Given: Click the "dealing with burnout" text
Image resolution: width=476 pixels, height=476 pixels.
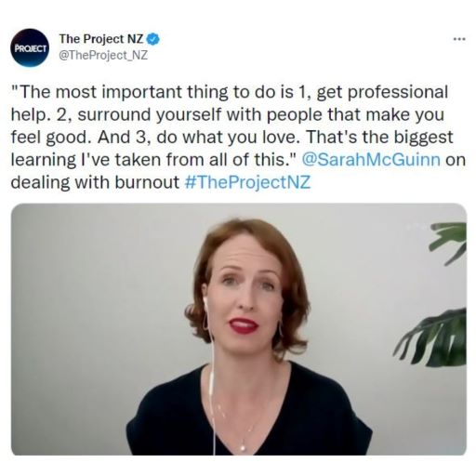Looking at the screenshot, I should click(95, 182).
